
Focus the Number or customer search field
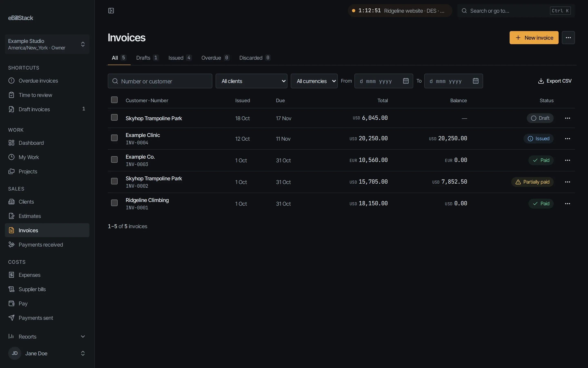click(x=160, y=81)
